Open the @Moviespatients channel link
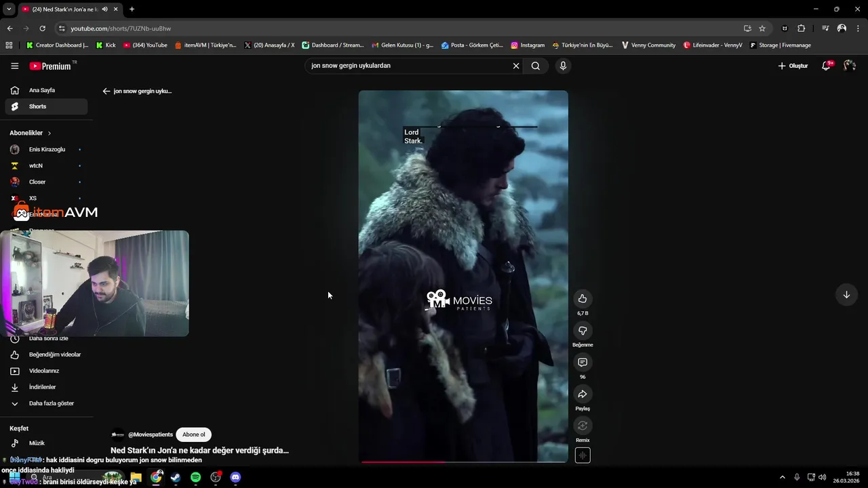 151,434
